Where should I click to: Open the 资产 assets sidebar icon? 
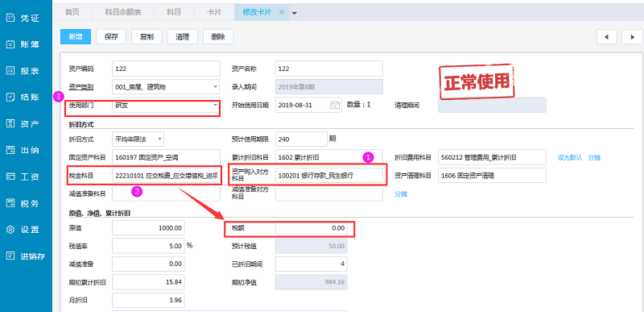point(10,123)
